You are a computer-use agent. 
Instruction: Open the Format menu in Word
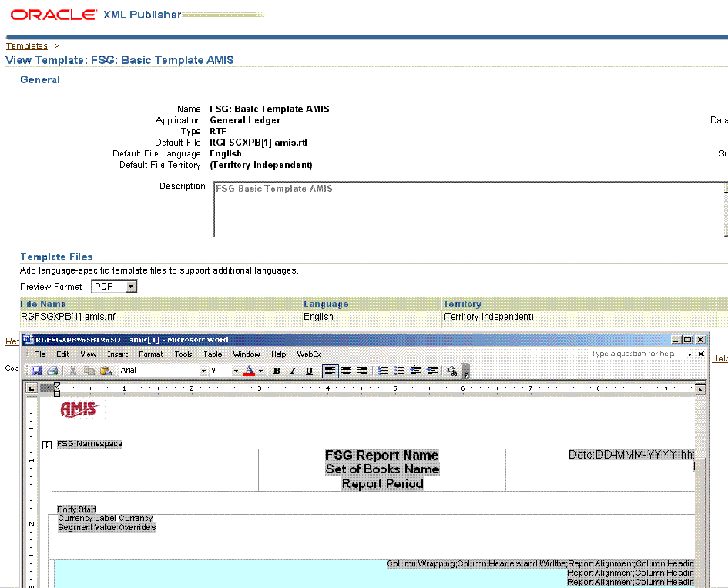click(151, 354)
